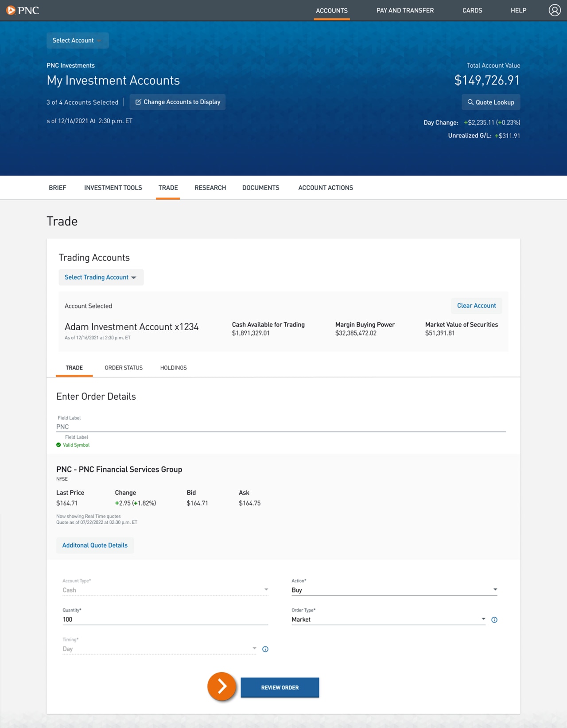
Task: Click Change Accounts to Display
Action: point(178,102)
